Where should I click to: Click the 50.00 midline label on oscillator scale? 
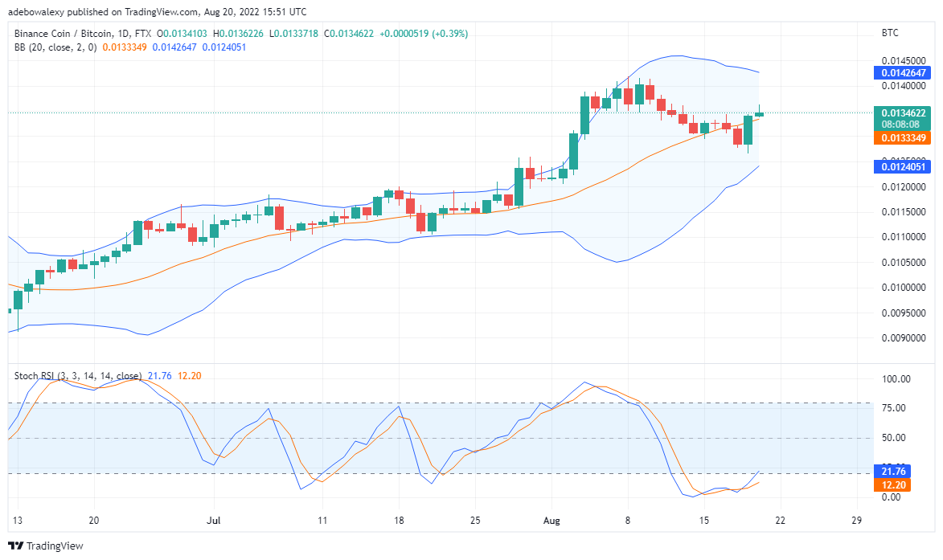pos(894,437)
